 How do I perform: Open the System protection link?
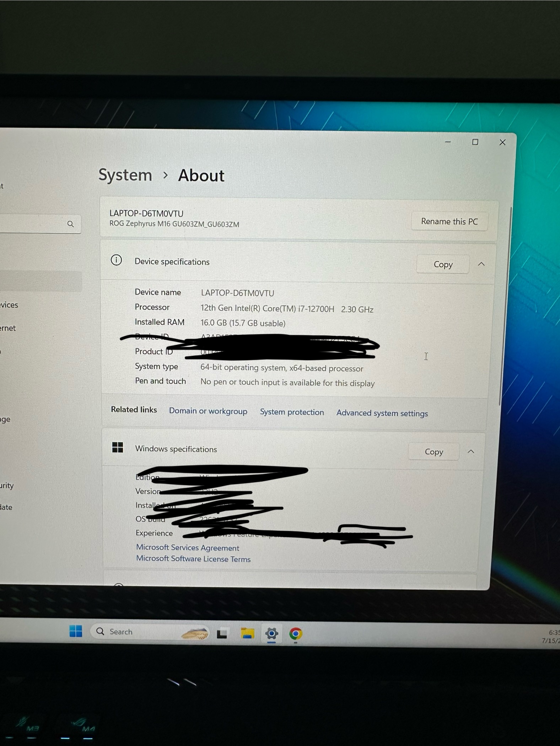pyautogui.click(x=292, y=412)
